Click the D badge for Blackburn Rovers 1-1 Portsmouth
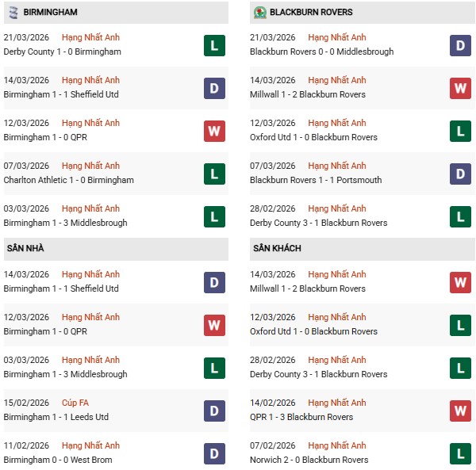The height and width of the screenshot is (470, 476). pyautogui.click(x=460, y=174)
